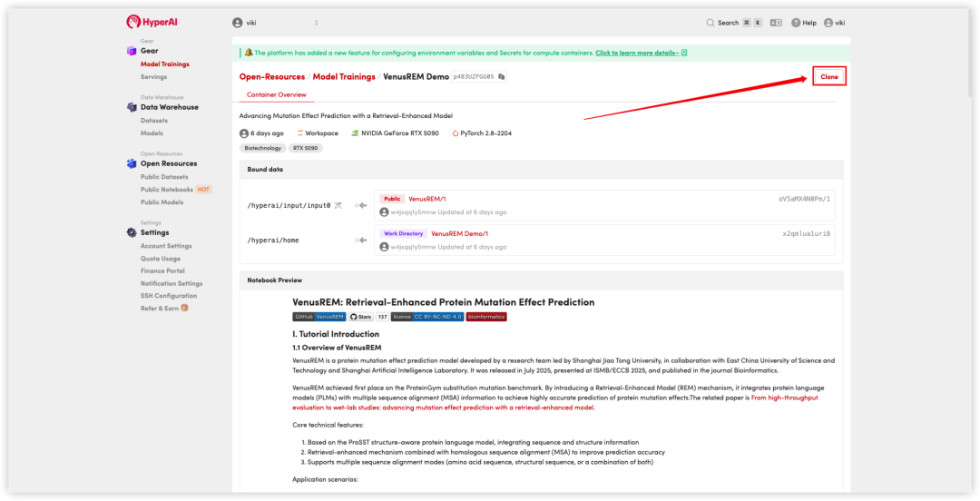
Task: Click the Public label badge
Action: [392, 199]
